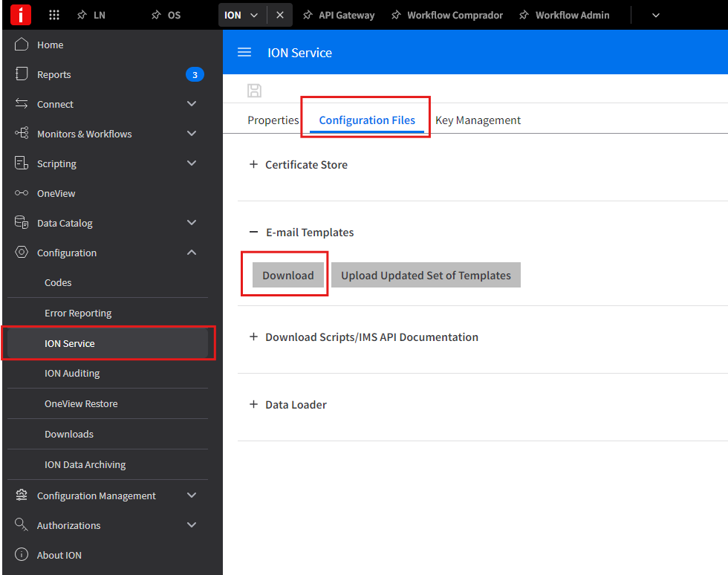Click the Download button under E-mail Templates
The width and height of the screenshot is (728, 575).
click(x=288, y=275)
